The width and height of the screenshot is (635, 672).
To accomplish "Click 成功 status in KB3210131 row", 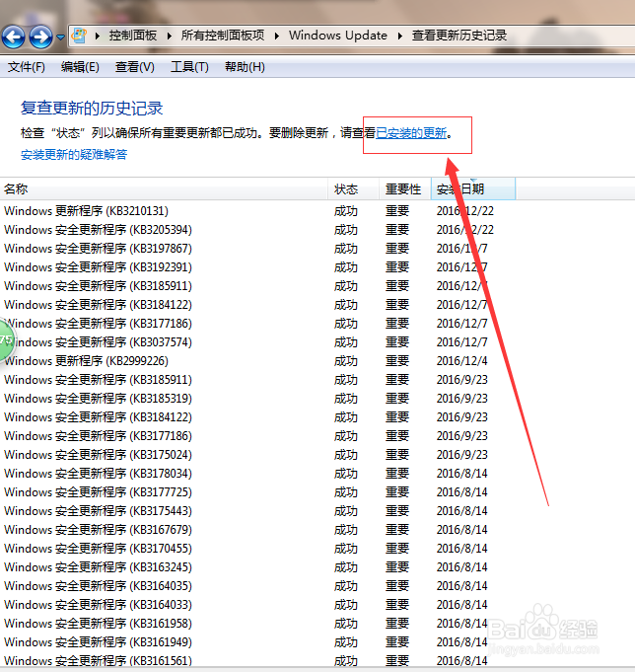I will (346, 211).
